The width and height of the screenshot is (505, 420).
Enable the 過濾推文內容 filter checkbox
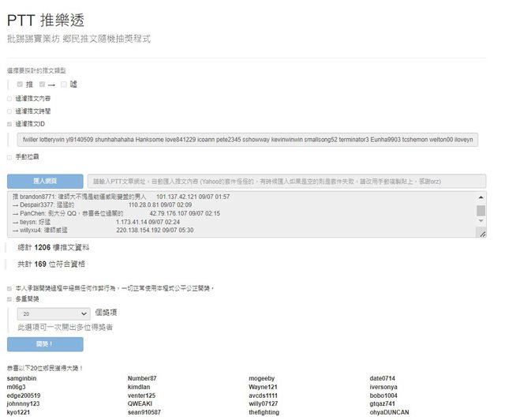tap(9, 99)
